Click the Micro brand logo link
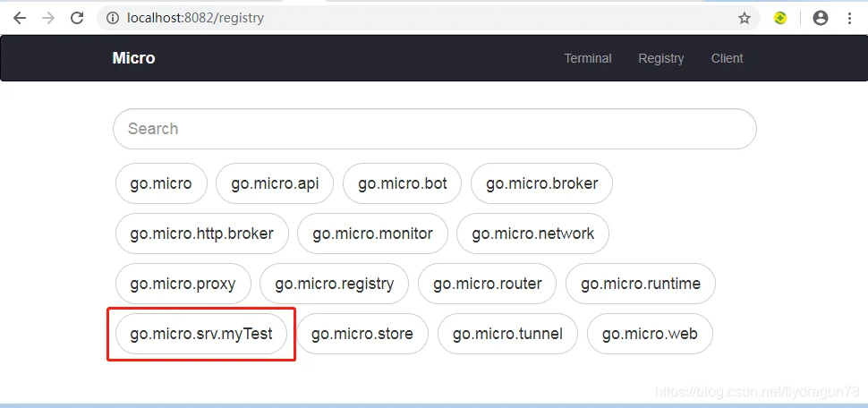The height and width of the screenshot is (408, 868). 133,58
